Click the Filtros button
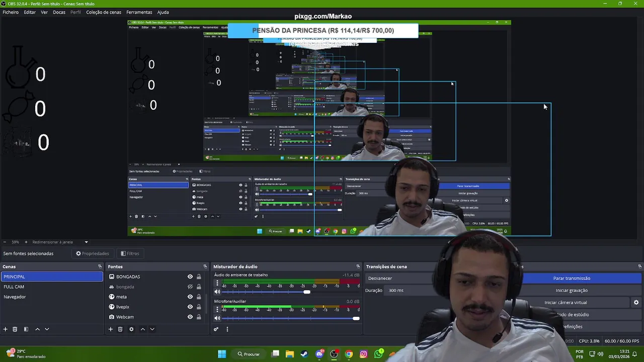 click(x=130, y=253)
